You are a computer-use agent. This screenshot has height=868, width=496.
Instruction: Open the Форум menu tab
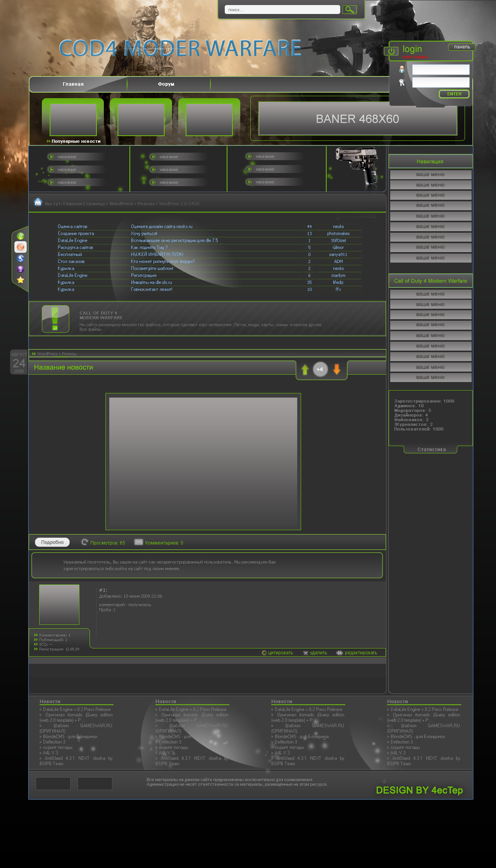166,84
